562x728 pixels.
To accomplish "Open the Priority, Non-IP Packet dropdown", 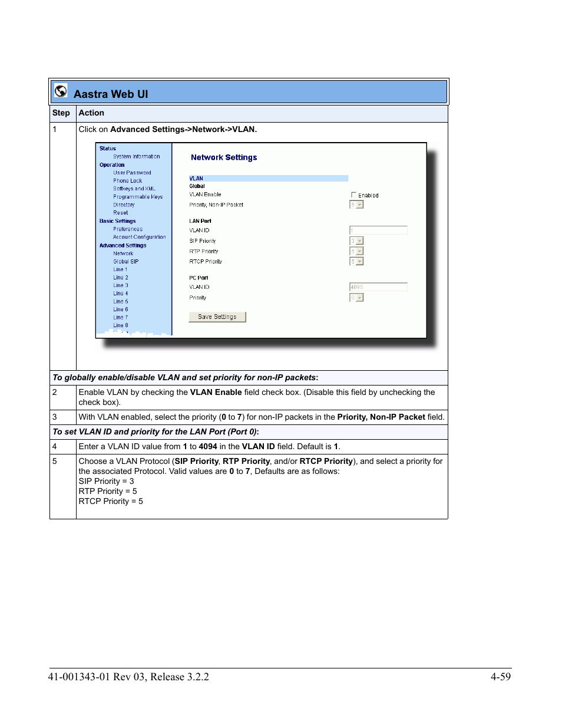I will 356,205.
